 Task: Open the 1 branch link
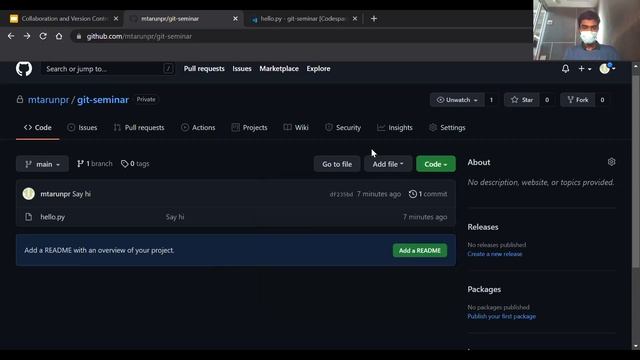pyautogui.click(x=95, y=164)
